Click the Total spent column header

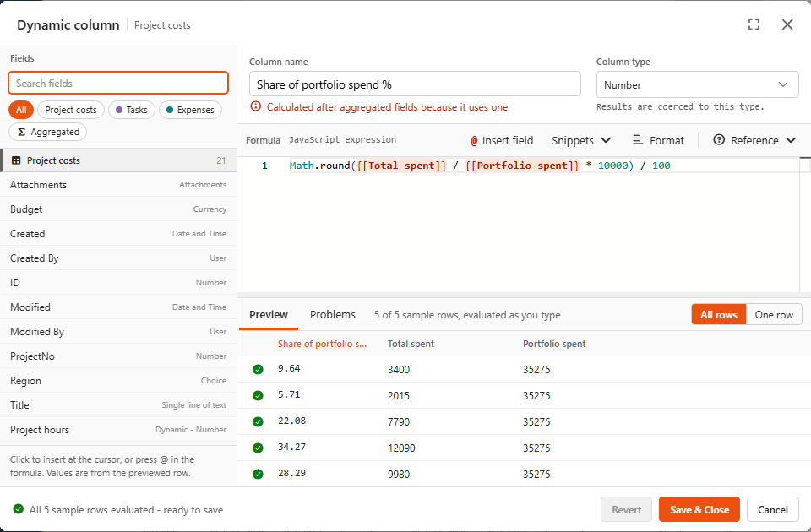click(411, 344)
